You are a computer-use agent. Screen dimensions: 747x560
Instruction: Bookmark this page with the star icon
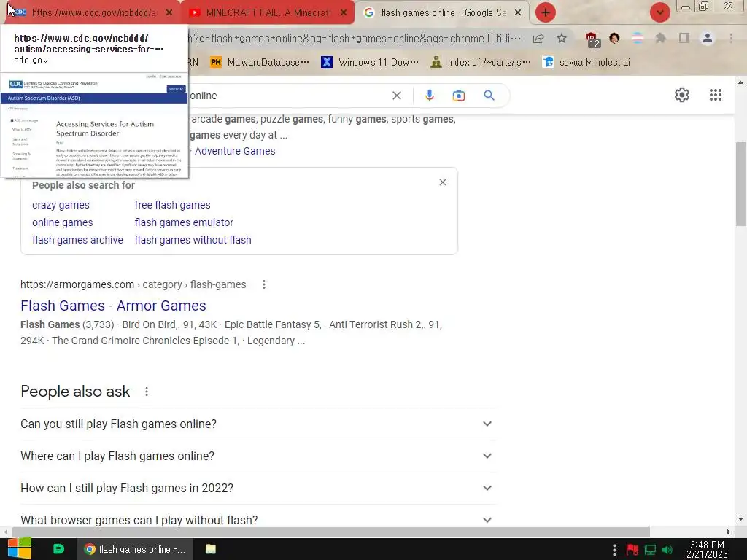(562, 38)
